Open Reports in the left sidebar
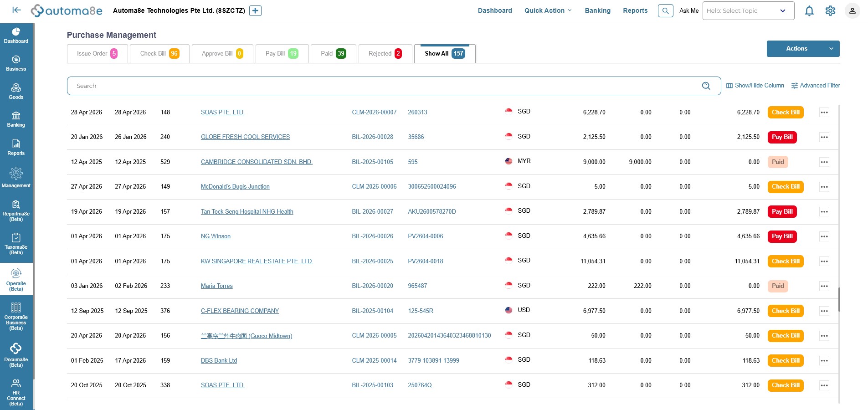The height and width of the screenshot is (410, 868). click(x=16, y=148)
